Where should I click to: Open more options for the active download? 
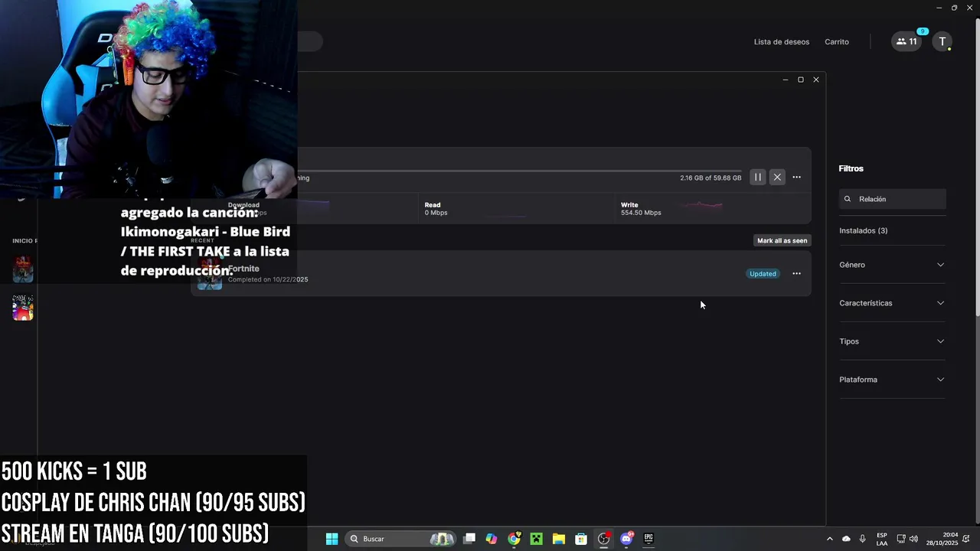[796, 177]
